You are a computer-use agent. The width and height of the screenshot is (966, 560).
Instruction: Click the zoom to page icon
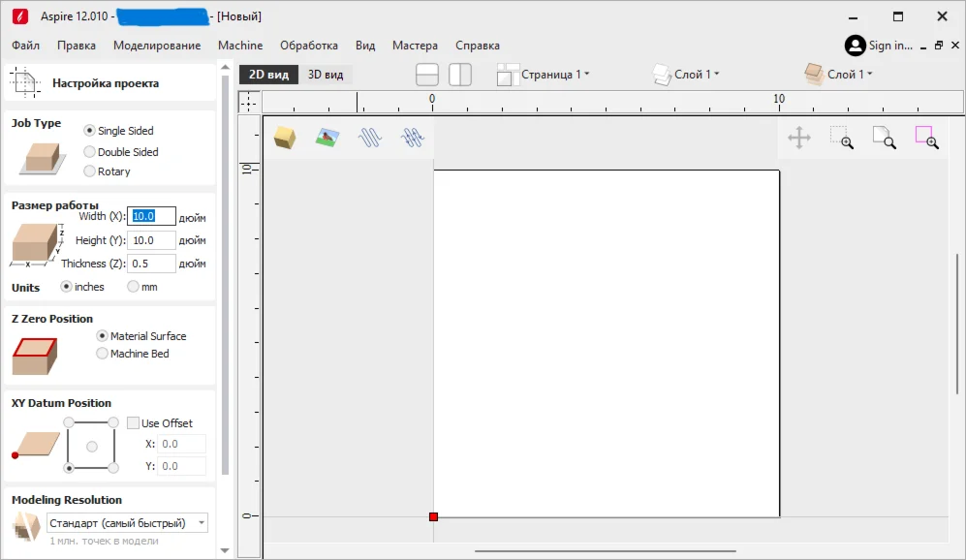tap(884, 139)
